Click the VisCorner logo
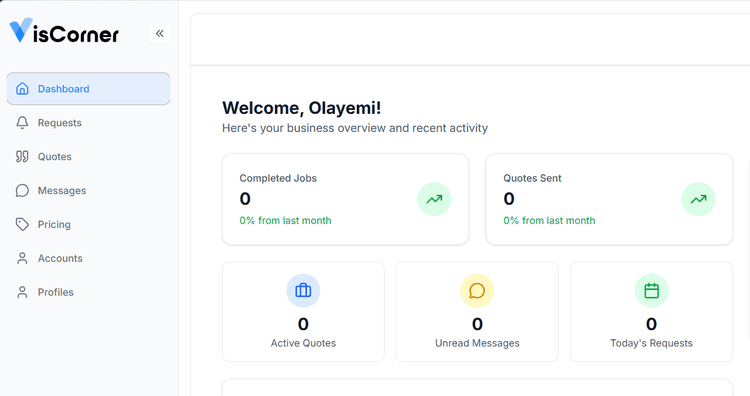The height and width of the screenshot is (396, 750). (x=64, y=31)
